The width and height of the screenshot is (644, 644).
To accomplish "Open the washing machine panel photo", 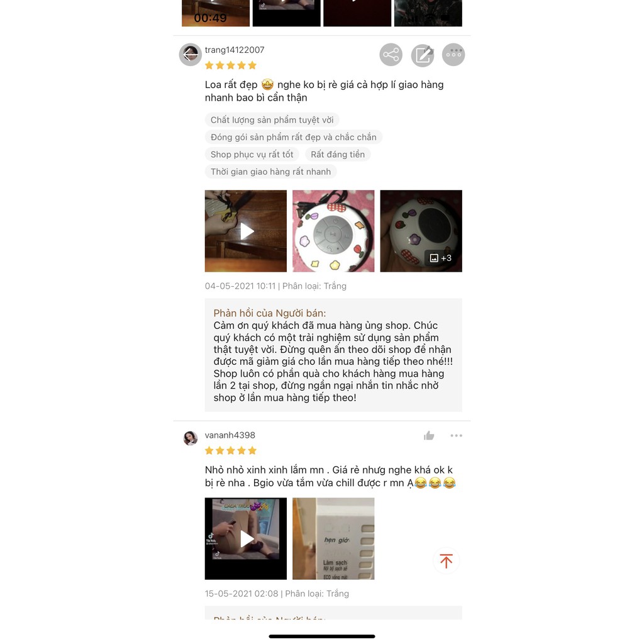I will click(x=333, y=538).
